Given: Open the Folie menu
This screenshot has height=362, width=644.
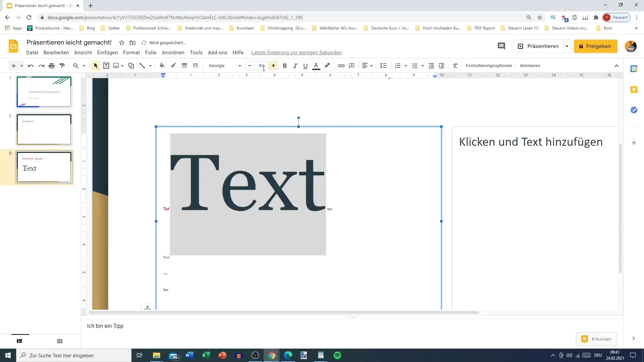Looking at the screenshot, I should (151, 53).
